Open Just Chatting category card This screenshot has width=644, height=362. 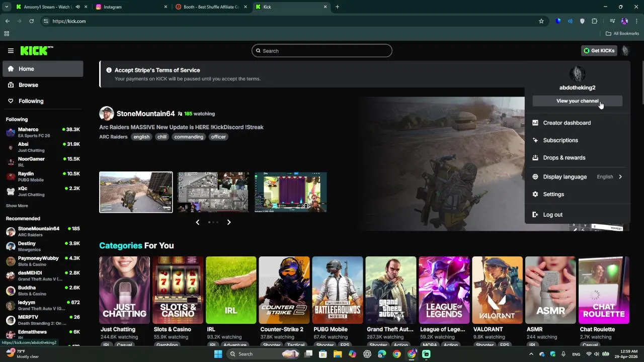point(124,290)
